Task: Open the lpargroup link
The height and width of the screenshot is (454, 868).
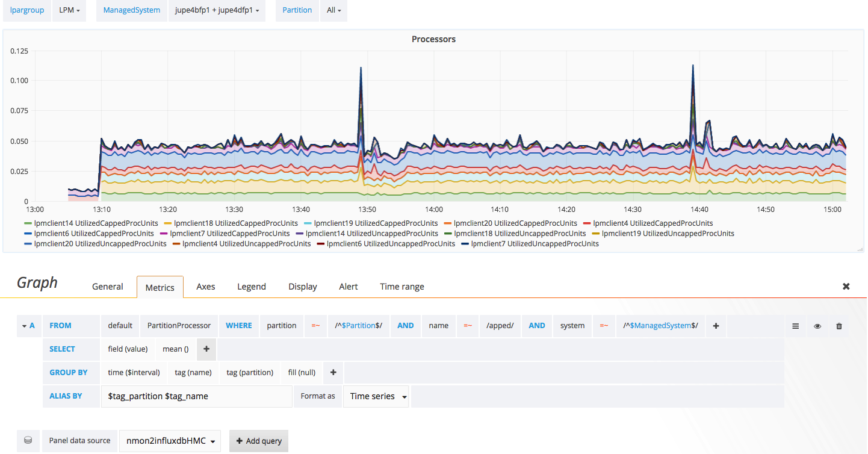Action: coord(26,10)
